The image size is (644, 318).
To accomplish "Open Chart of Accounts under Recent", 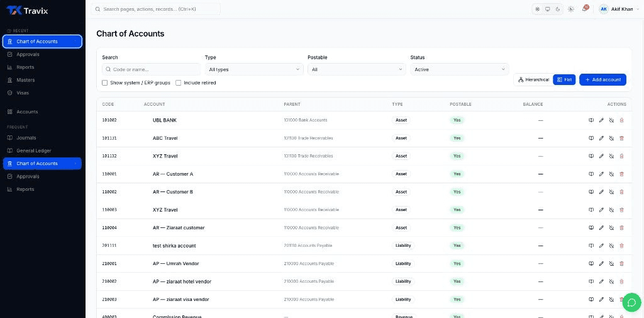I will (x=42, y=42).
